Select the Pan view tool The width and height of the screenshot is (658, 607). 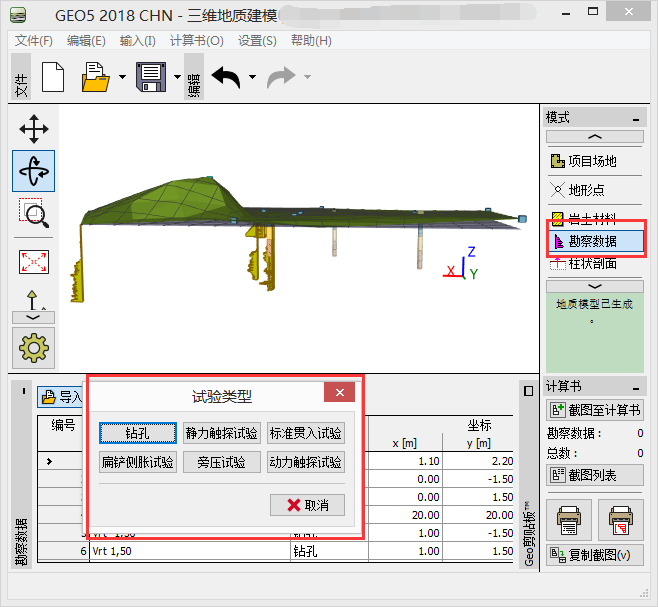[x=35, y=129]
